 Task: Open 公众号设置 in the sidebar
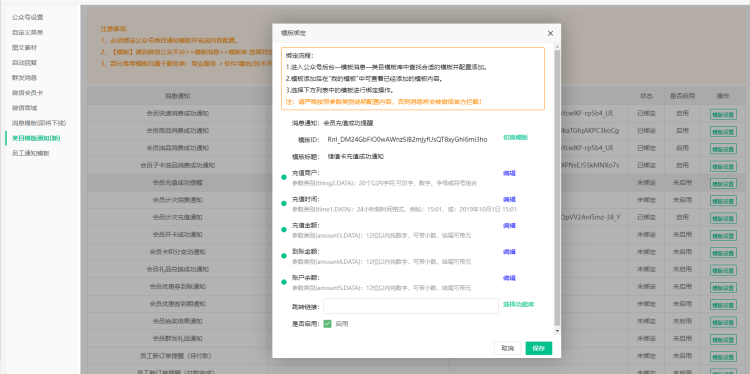tap(28, 17)
